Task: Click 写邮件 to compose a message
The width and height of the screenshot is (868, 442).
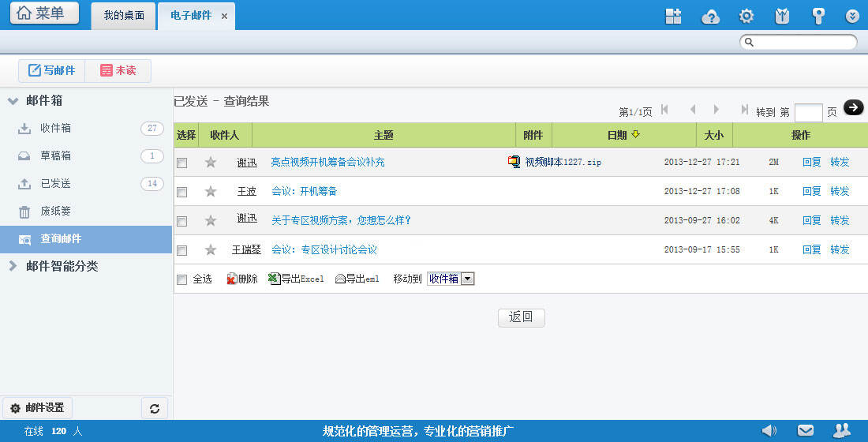Action: pos(52,70)
